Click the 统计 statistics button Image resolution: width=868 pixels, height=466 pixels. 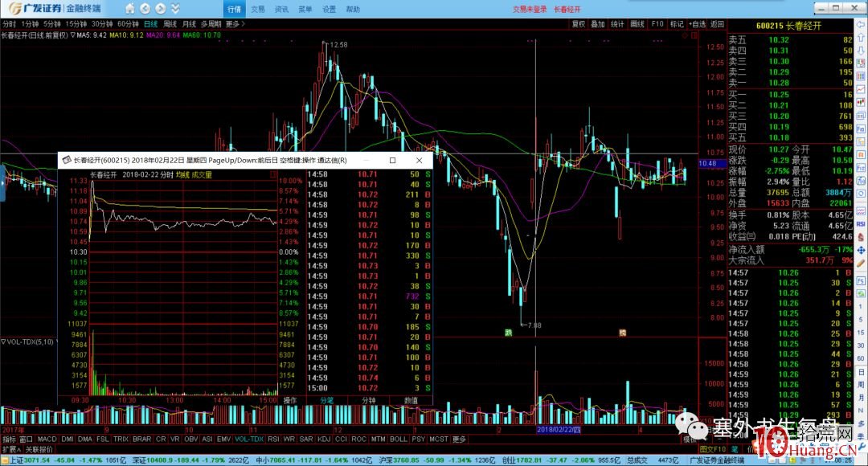[617, 24]
